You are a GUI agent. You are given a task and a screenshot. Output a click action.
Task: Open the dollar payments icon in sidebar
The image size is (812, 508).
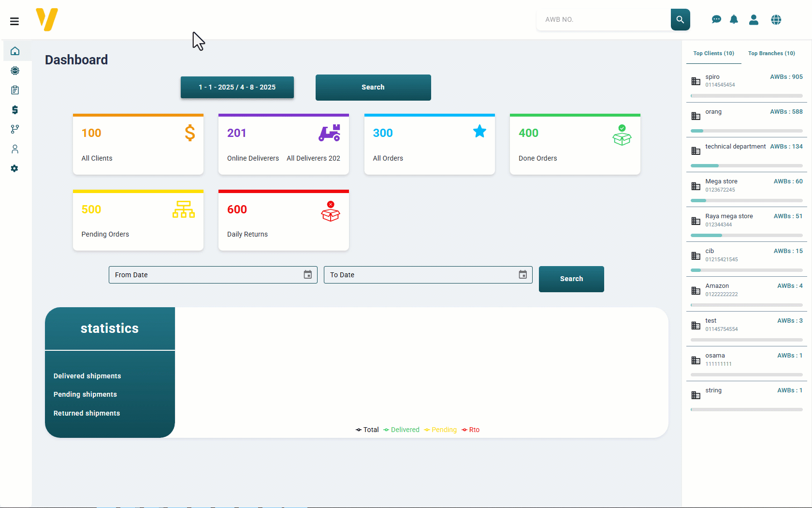[15, 110]
